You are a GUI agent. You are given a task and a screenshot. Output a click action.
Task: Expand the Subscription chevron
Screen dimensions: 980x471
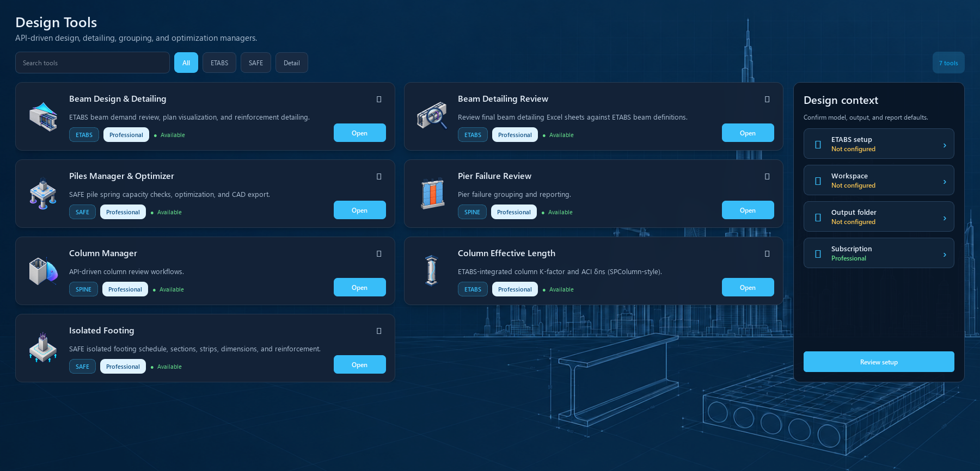(945, 255)
